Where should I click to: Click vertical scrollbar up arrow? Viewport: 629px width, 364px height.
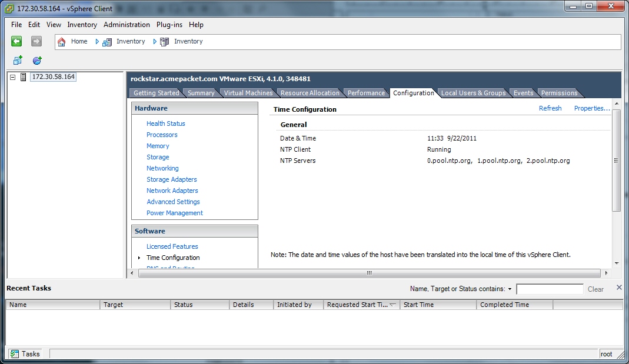[x=617, y=103]
